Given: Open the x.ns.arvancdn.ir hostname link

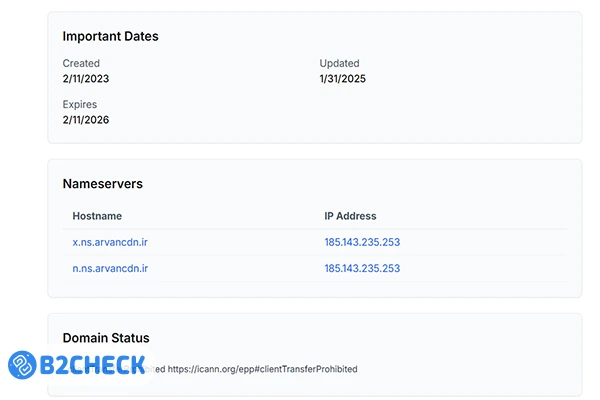Looking at the screenshot, I should pyautogui.click(x=110, y=242).
